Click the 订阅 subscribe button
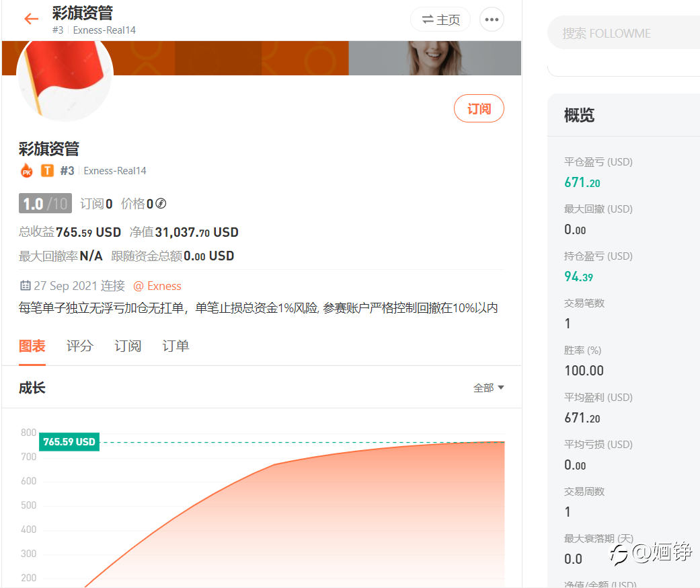The height and width of the screenshot is (588, 700). (x=479, y=108)
